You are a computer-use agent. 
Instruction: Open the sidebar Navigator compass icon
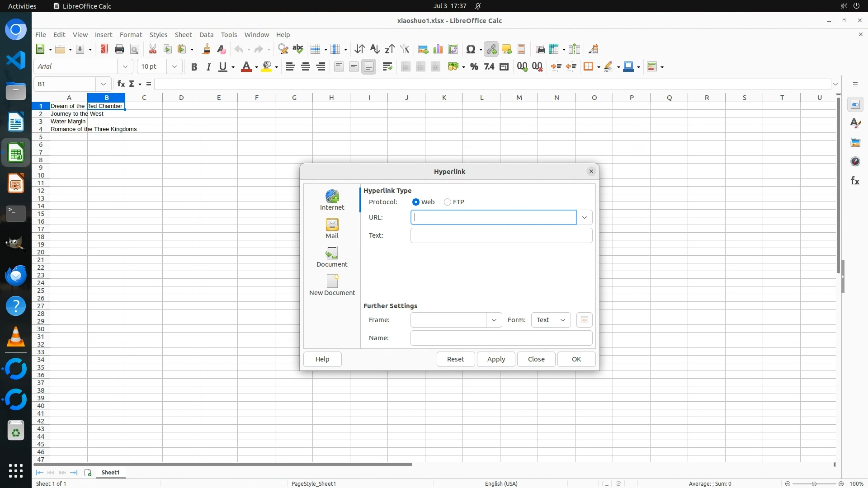pos(854,162)
